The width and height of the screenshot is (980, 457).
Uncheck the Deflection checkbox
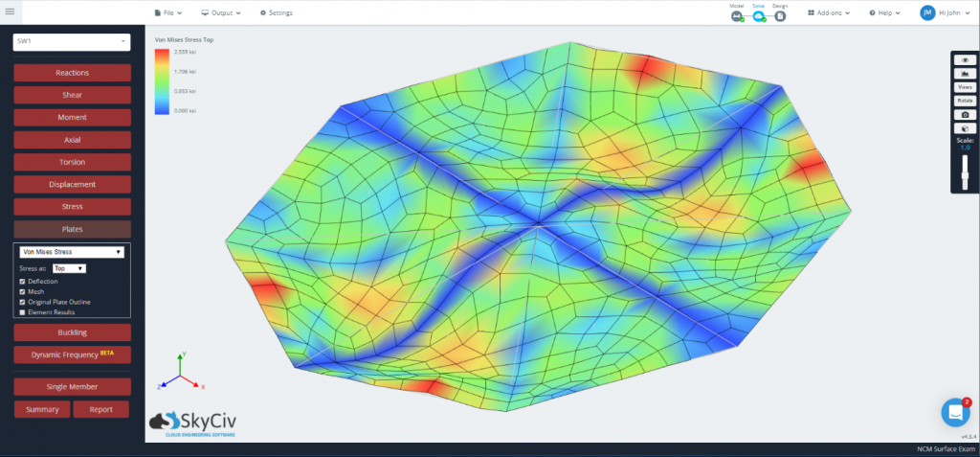(23, 282)
